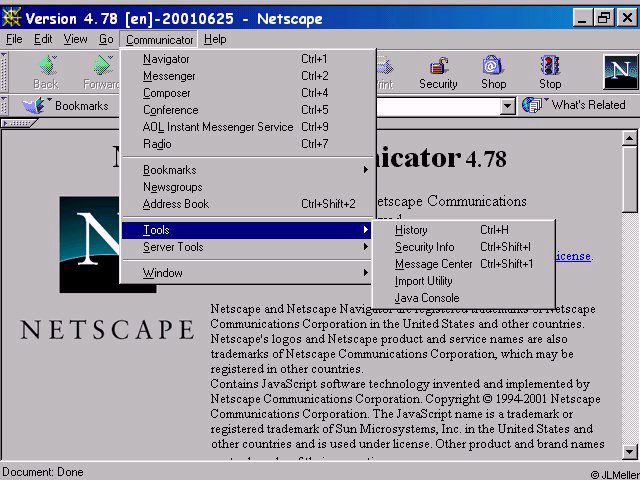Open the Bookmarks toolbar icon

click(x=34, y=105)
